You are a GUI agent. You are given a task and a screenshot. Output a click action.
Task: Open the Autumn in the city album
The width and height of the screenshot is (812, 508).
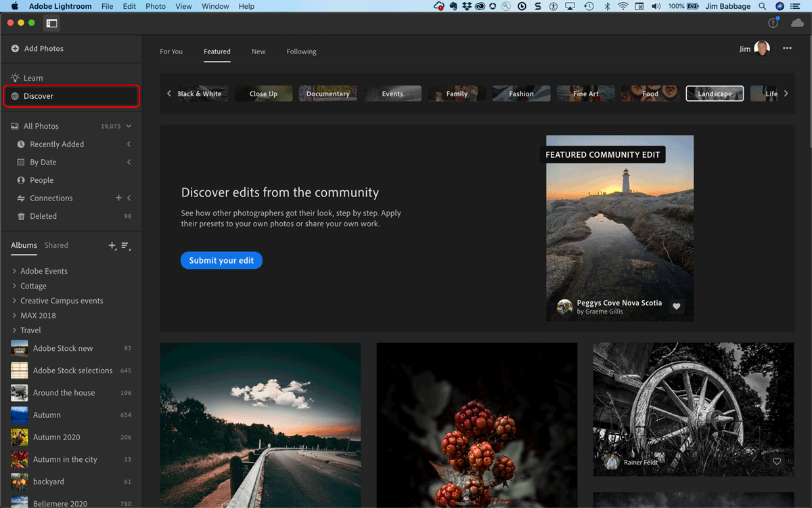coord(71,459)
